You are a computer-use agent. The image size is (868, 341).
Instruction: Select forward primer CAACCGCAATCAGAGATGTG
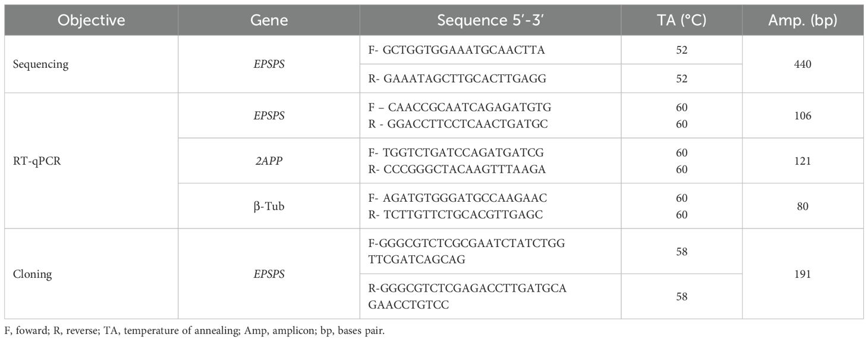tap(460, 108)
